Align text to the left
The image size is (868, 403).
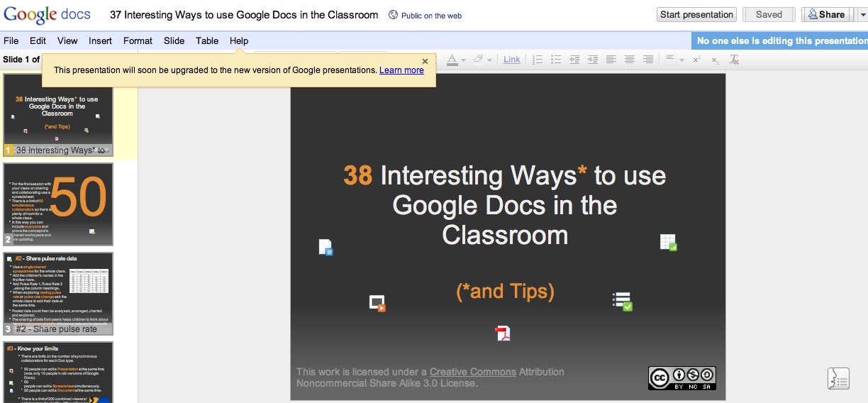point(611,60)
